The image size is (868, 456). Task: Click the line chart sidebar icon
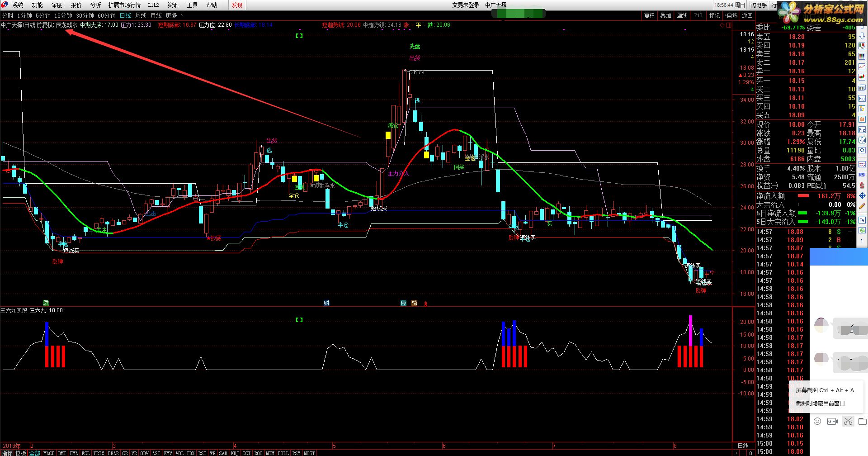pyautogui.click(x=862, y=66)
